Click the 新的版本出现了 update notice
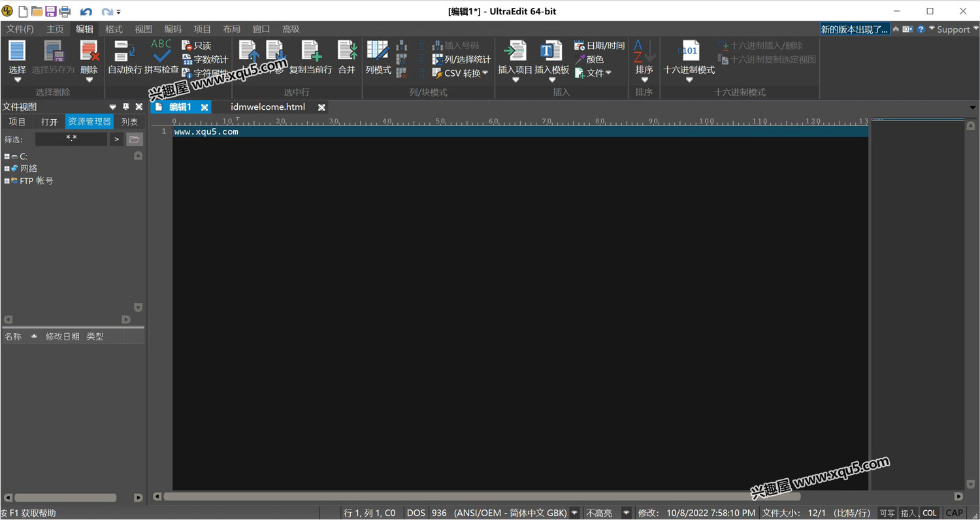 coord(855,29)
